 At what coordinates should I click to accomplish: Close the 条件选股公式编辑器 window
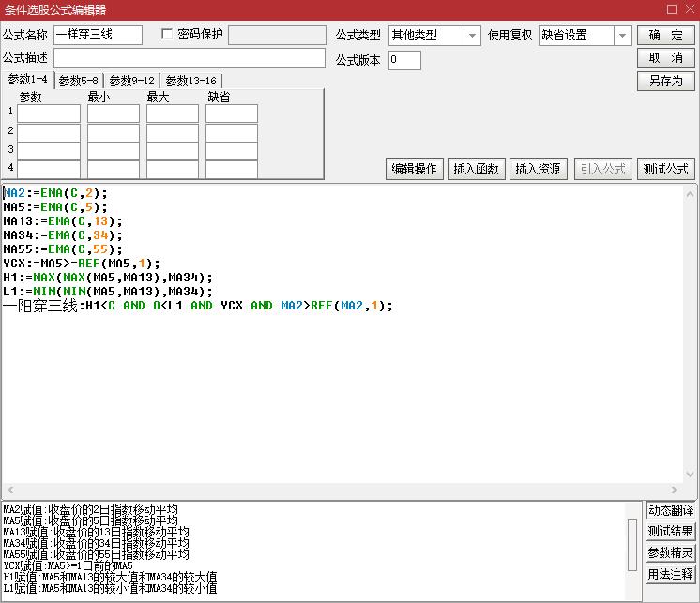click(x=690, y=9)
